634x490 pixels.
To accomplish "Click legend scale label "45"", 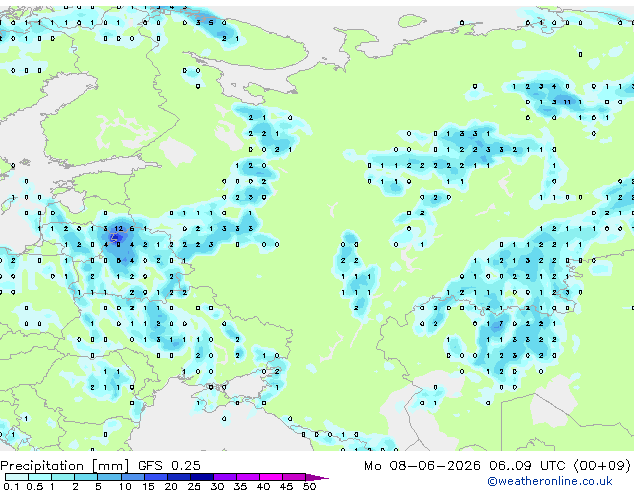I will 286,486.
